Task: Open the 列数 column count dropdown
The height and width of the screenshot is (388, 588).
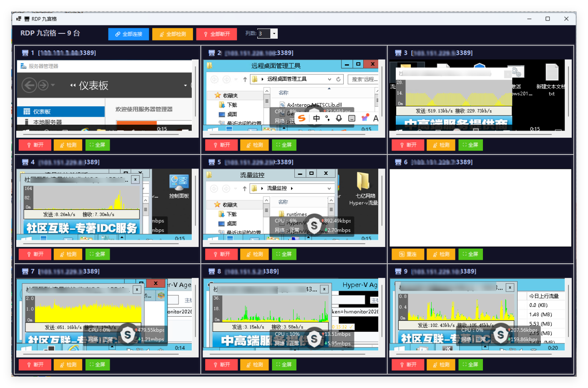Action: [274, 34]
